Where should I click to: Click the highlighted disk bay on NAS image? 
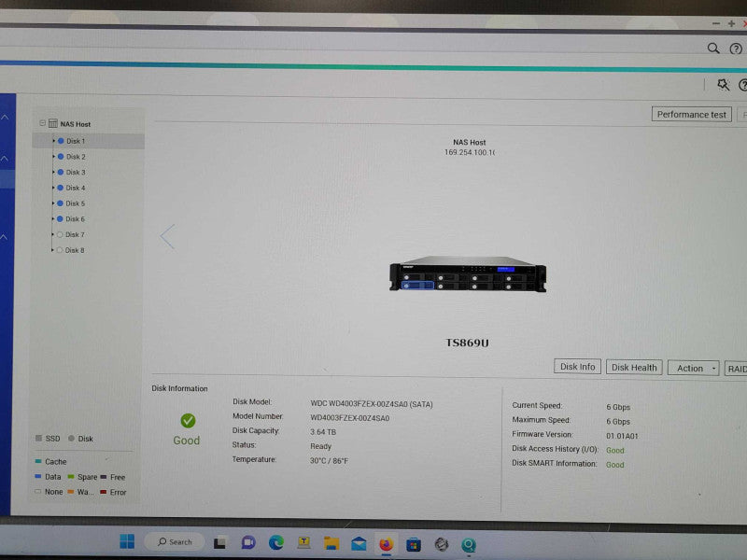click(x=417, y=286)
